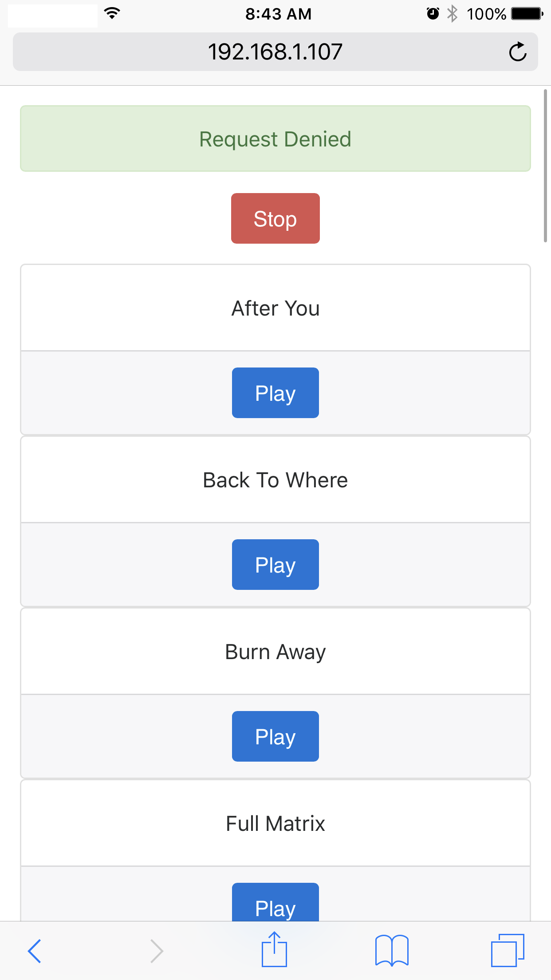This screenshot has width=551, height=980.
Task: Tap the Wi-Fi status icon
Action: click(x=112, y=13)
